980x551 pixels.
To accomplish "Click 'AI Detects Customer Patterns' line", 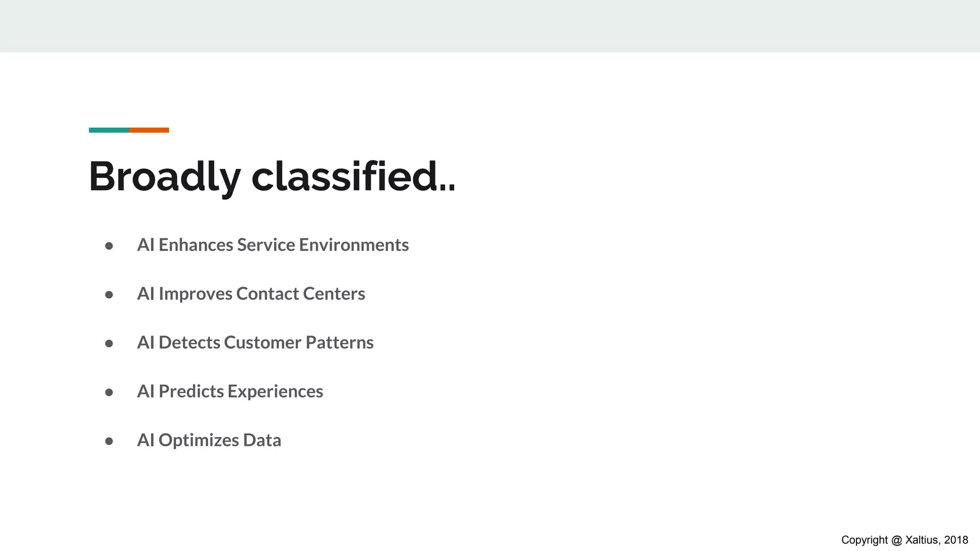I will point(255,342).
